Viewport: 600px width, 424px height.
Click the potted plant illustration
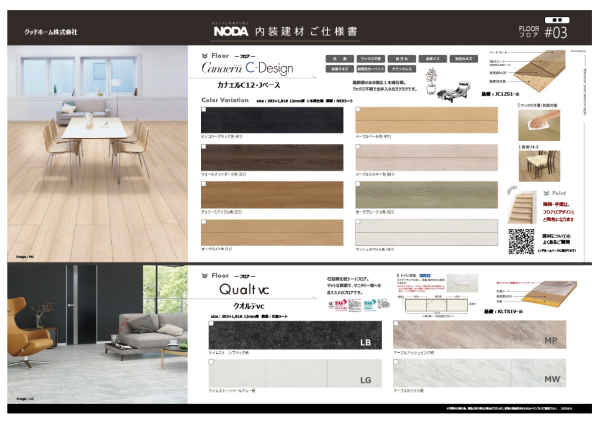coord(431,81)
